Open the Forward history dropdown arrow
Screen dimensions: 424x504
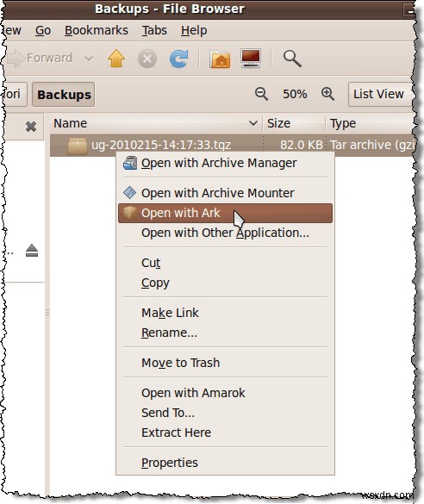coord(89,59)
